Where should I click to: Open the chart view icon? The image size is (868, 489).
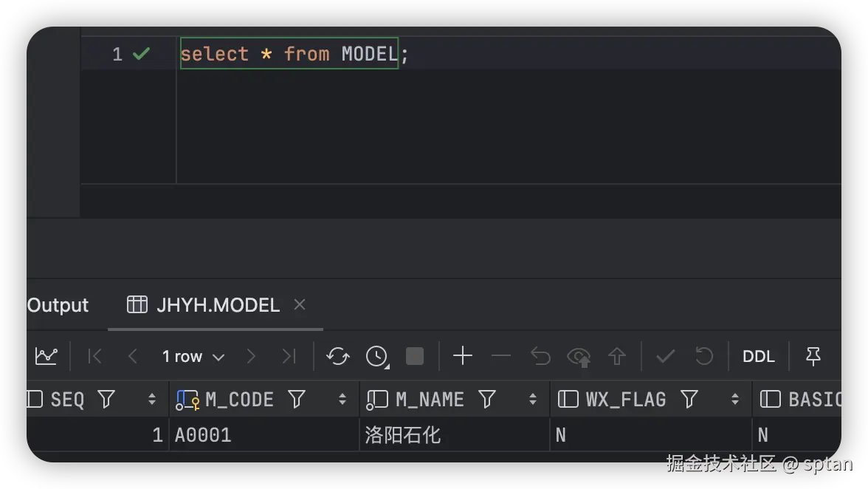pos(46,357)
